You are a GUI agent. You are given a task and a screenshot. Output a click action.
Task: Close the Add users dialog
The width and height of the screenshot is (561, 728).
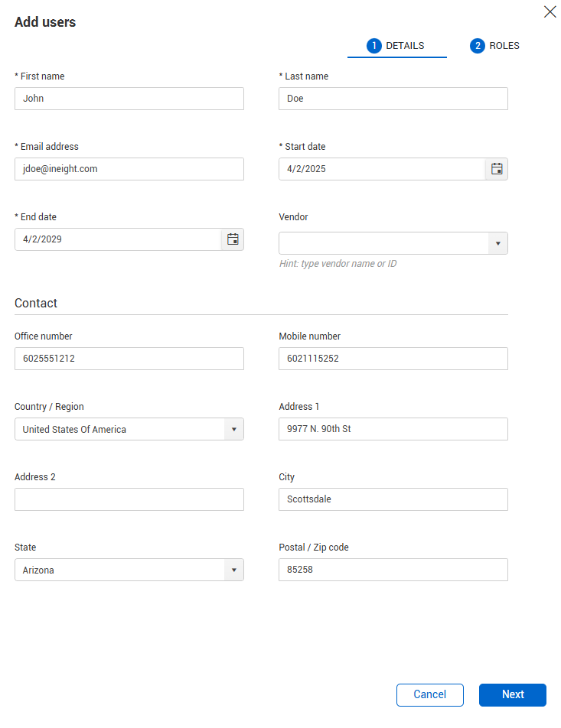550,12
